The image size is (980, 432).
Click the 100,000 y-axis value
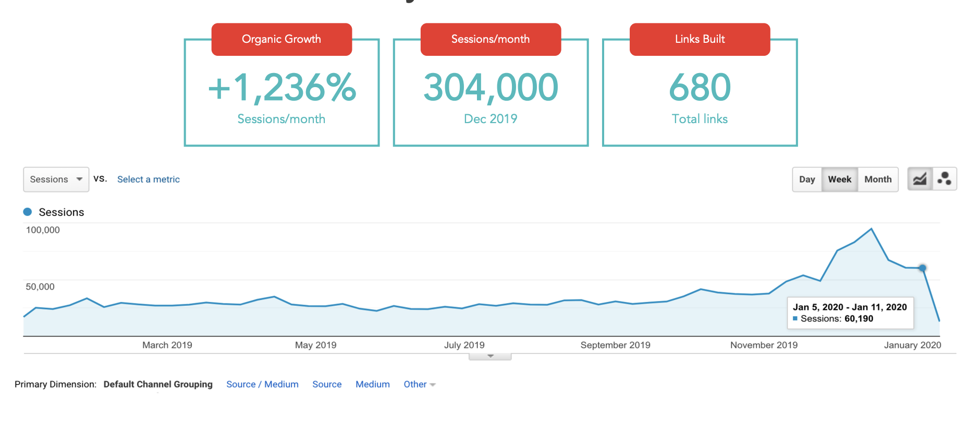coord(43,230)
